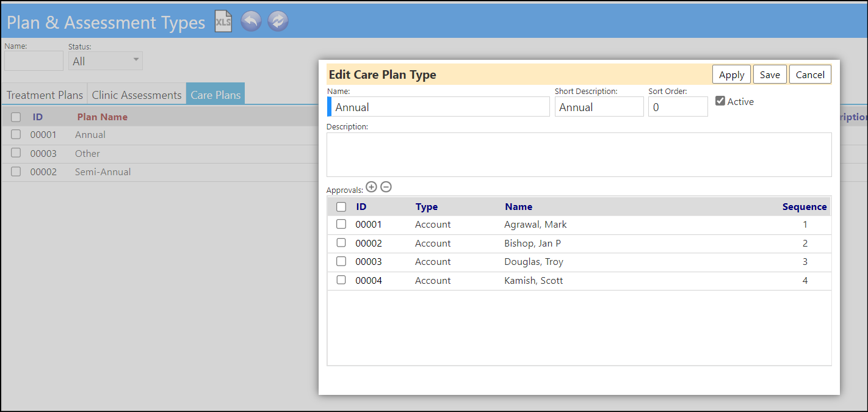Sort plan list by ID column
Viewport: 868px width, 412px height.
pyautogui.click(x=38, y=117)
